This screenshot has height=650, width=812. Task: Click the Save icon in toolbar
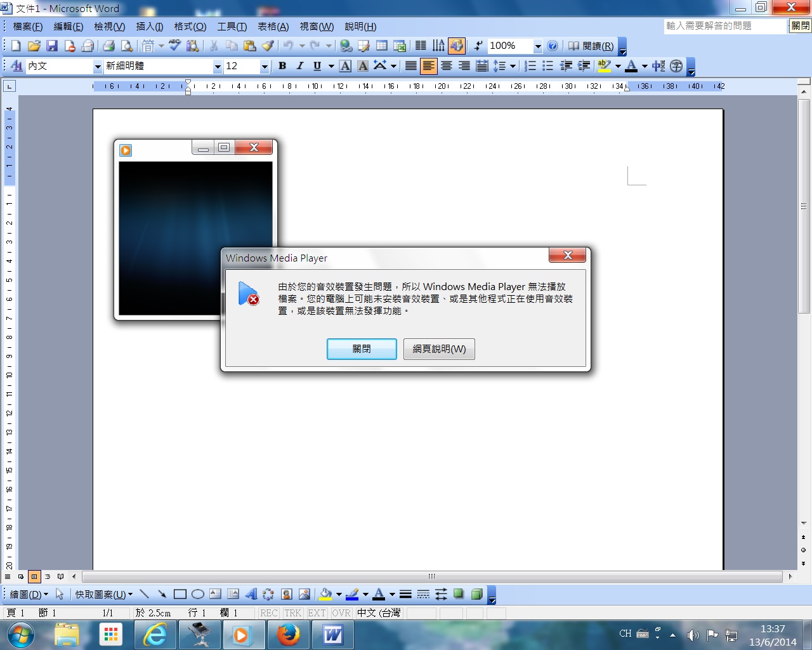click(52, 46)
